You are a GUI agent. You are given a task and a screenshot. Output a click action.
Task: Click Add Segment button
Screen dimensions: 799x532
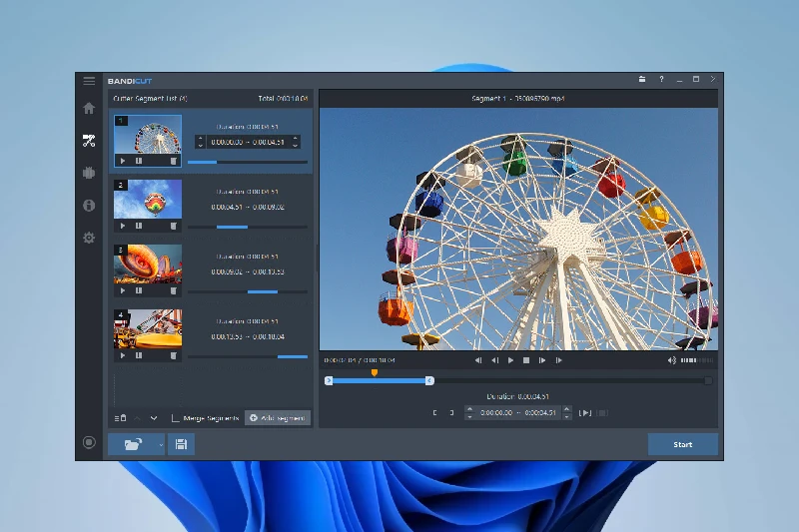tap(278, 418)
